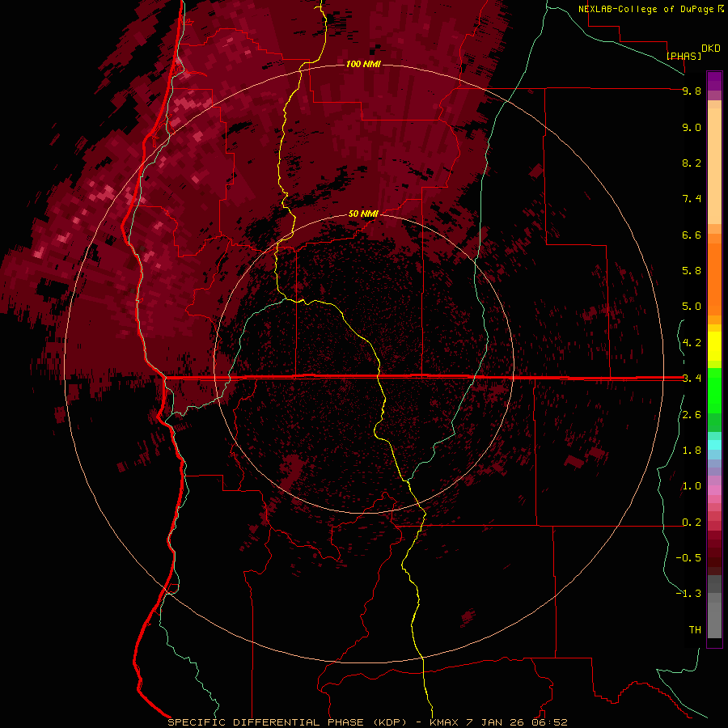
Task: Click the 9.8 scale value
Action: (x=692, y=91)
